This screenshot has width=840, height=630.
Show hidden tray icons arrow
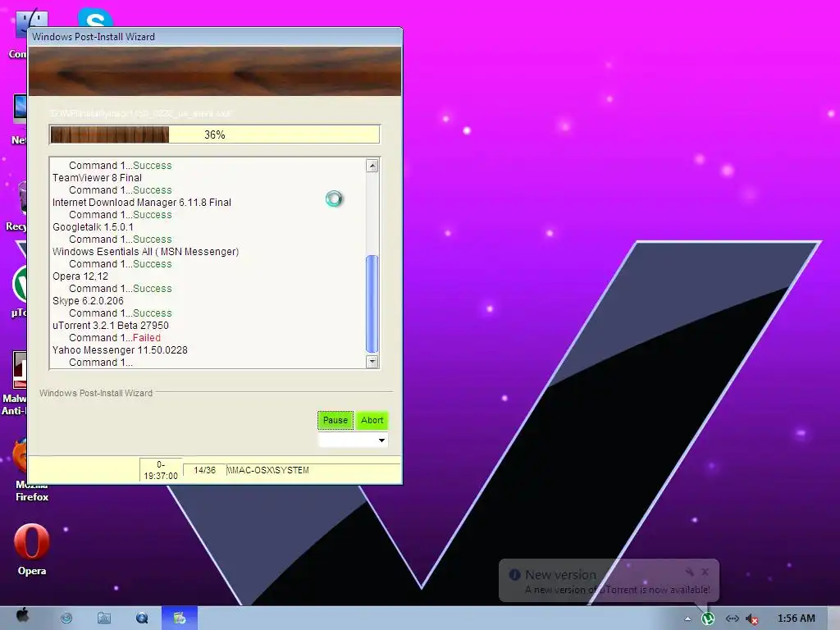(687, 619)
